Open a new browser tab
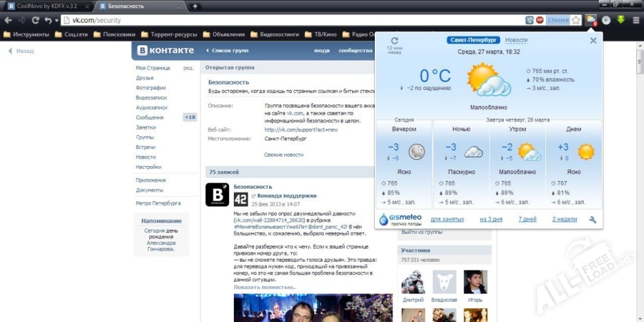Screen dimensions: 644x322 coord(195,6)
